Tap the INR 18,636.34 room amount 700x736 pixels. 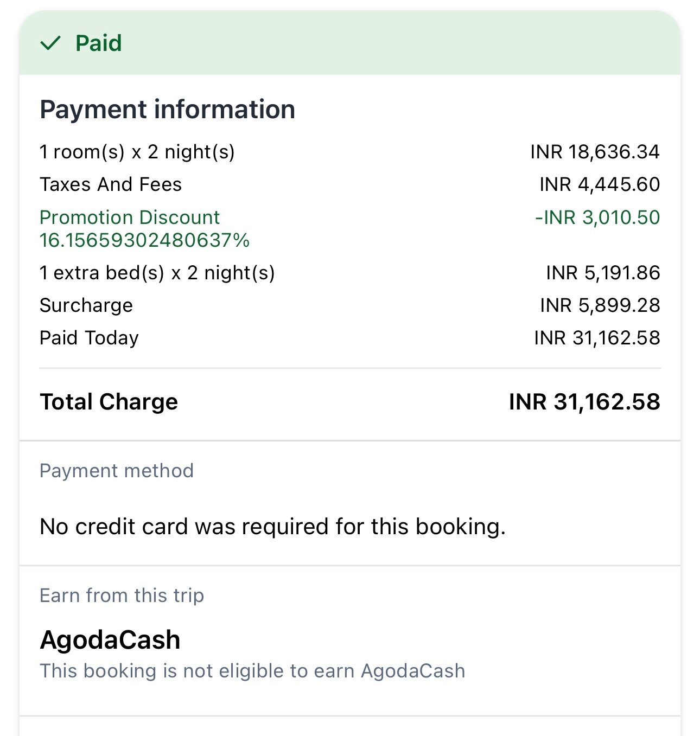pos(595,152)
